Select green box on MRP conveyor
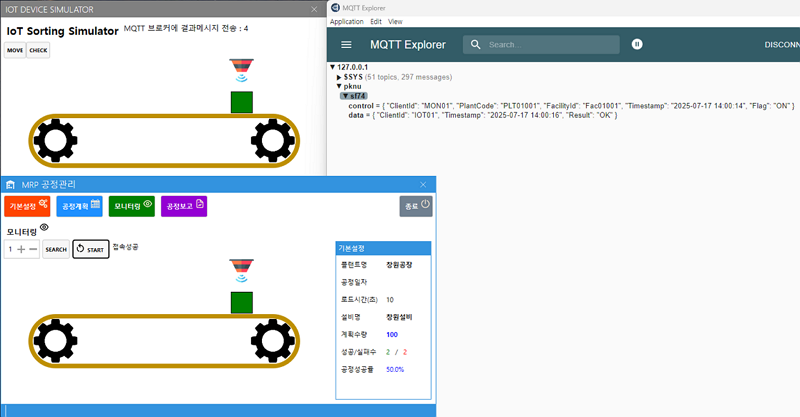 242,303
